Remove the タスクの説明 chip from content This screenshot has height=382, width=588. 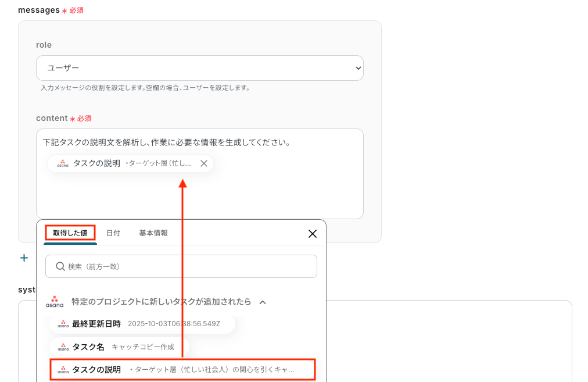point(203,163)
